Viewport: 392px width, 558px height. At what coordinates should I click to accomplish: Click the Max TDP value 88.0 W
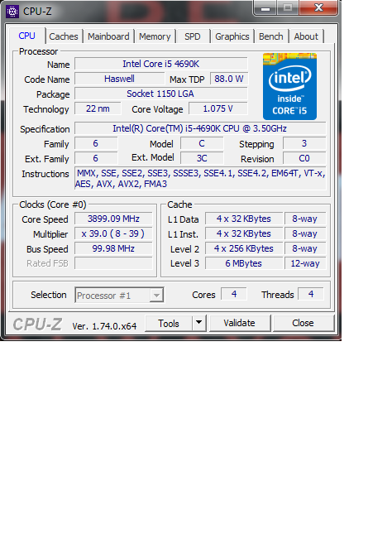[229, 79]
